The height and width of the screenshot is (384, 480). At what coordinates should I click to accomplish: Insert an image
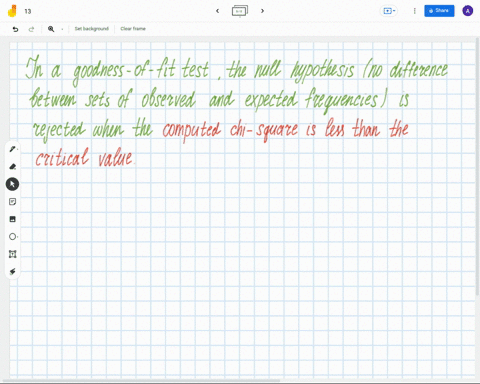tap(12, 219)
